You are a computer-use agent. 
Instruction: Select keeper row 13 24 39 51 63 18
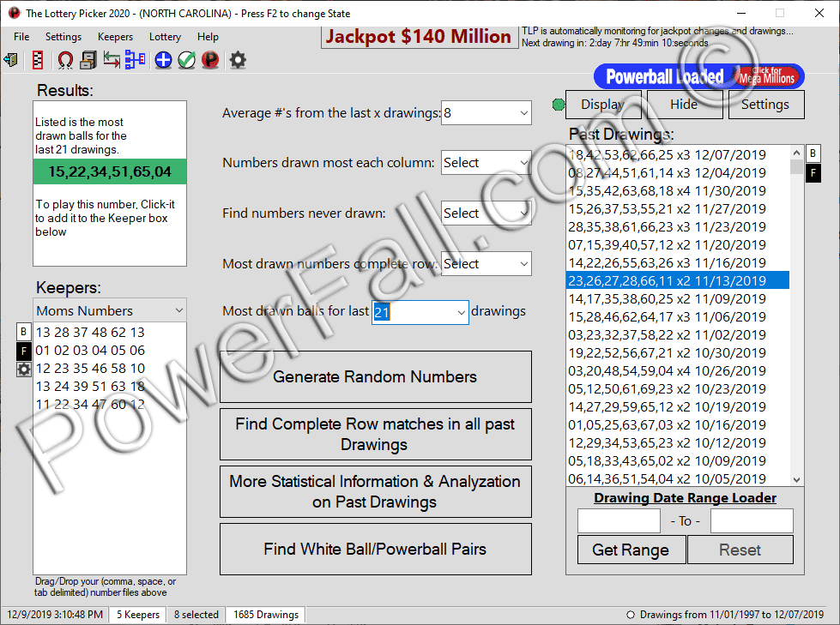click(110, 387)
